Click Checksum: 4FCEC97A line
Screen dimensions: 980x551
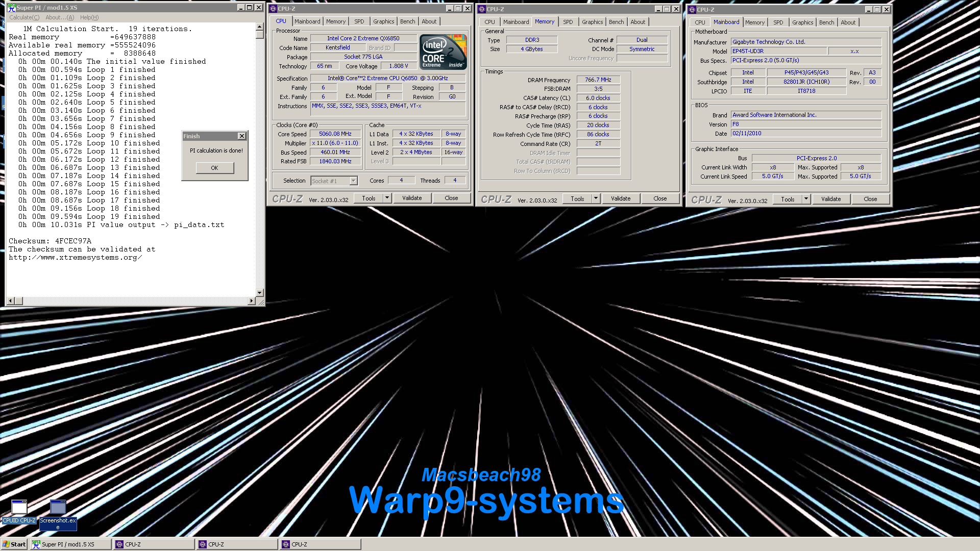tap(50, 241)
